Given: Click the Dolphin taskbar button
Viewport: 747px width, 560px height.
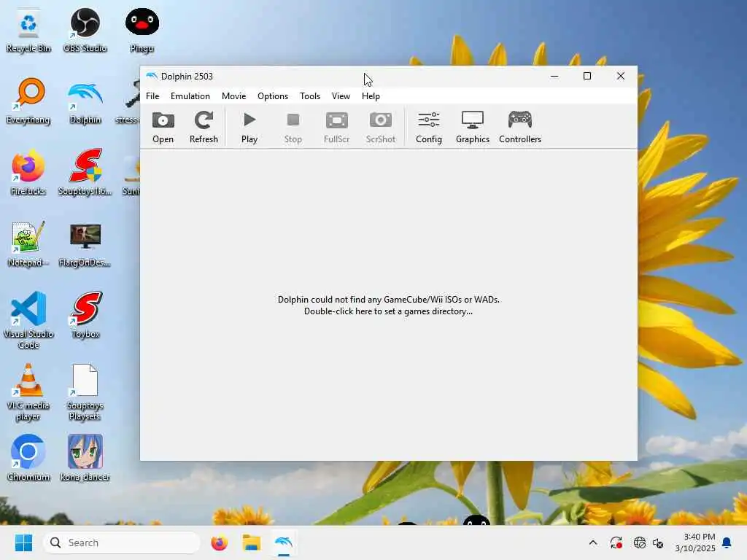Looking at the screenshot, I should [x=284, y=542].
